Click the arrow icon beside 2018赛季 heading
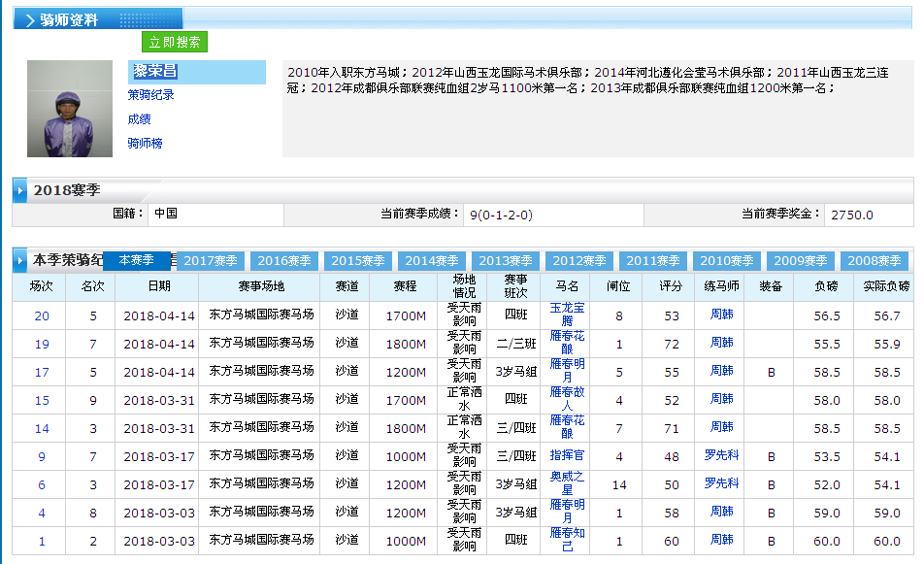 (x=20, y=190)
